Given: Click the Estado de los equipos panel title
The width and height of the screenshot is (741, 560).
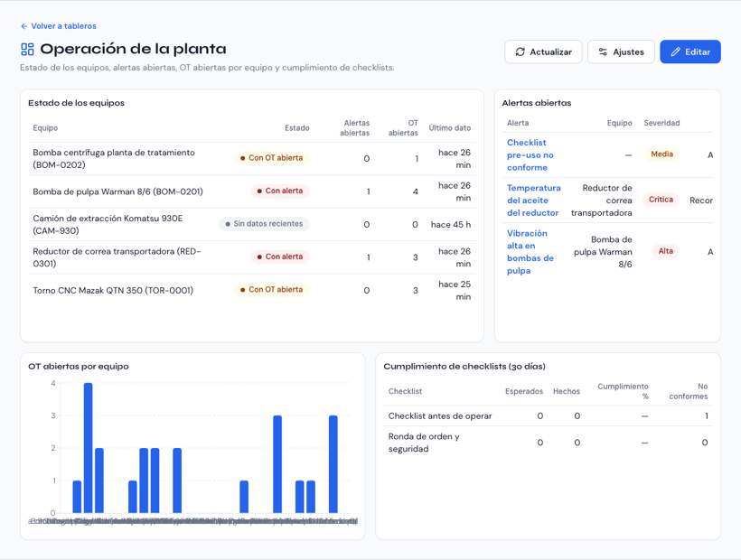Looking at the screenshot, I should pos(76,103).
